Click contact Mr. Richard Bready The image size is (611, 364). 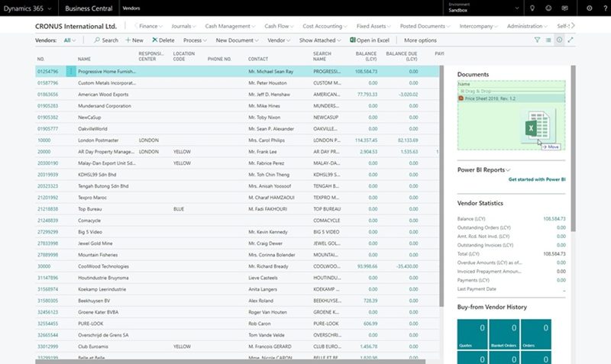(268, 266)
